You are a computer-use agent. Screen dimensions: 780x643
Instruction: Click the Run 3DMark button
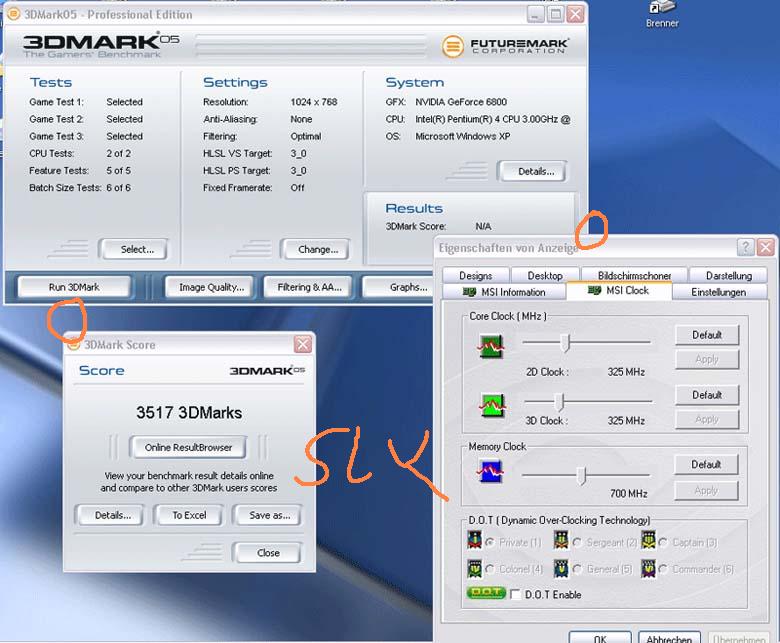pos(74,287)
